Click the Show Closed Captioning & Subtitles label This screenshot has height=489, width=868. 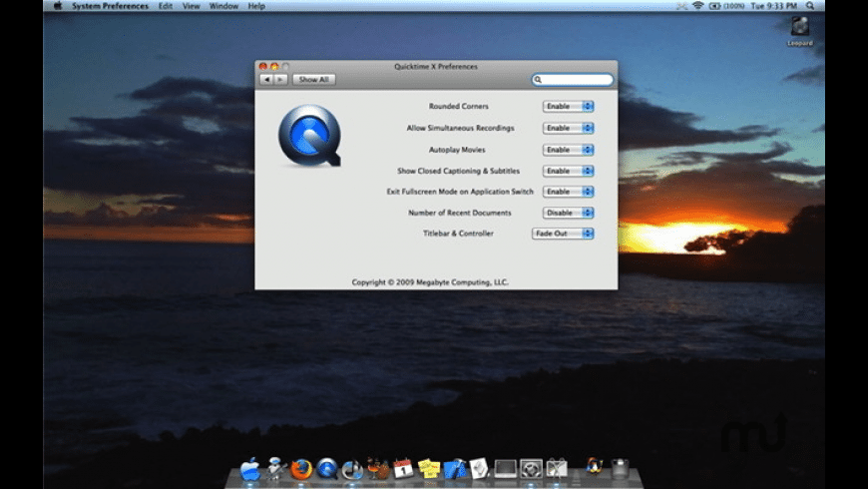(458, 171)
